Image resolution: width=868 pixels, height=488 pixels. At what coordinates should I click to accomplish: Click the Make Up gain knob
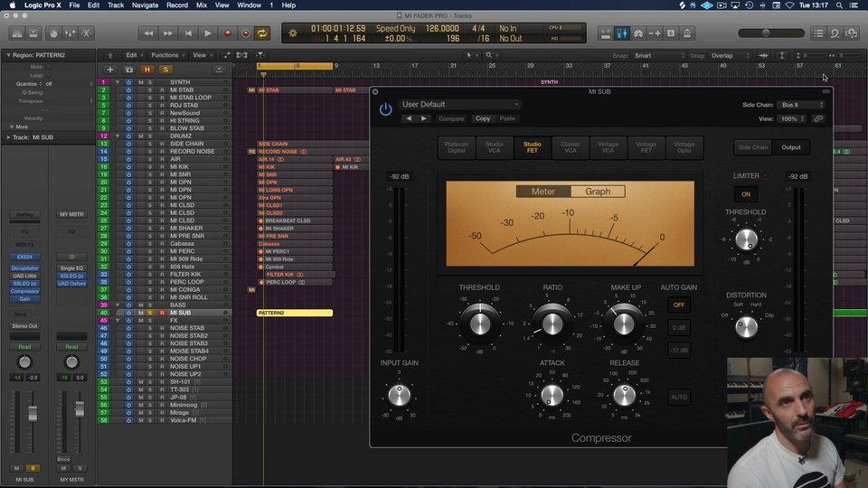point(624,324)
